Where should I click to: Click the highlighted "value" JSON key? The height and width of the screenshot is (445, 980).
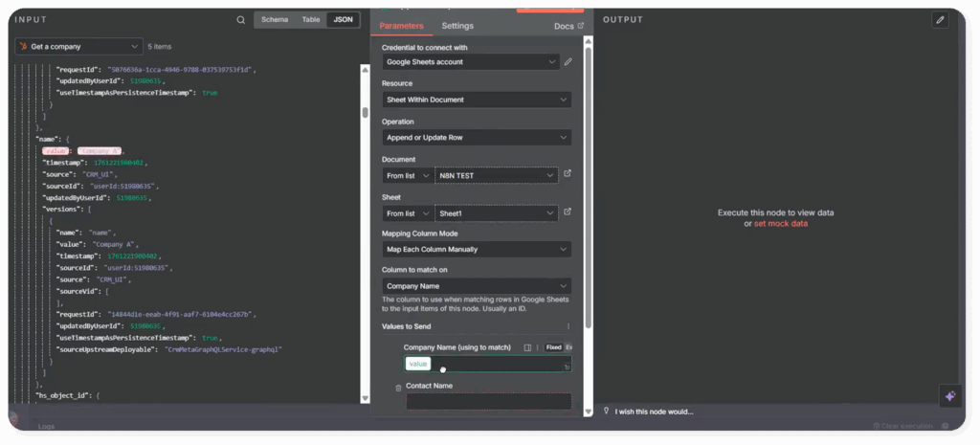coord(55,150)
